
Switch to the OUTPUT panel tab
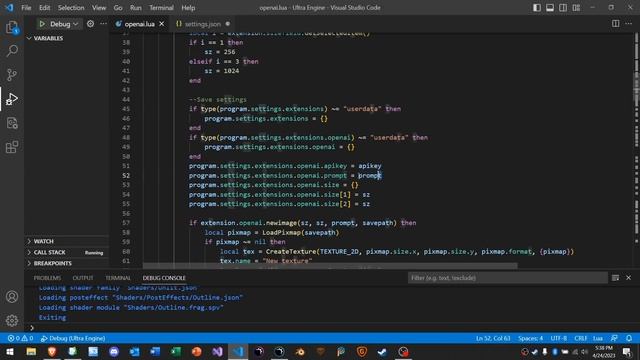point(83,278)
